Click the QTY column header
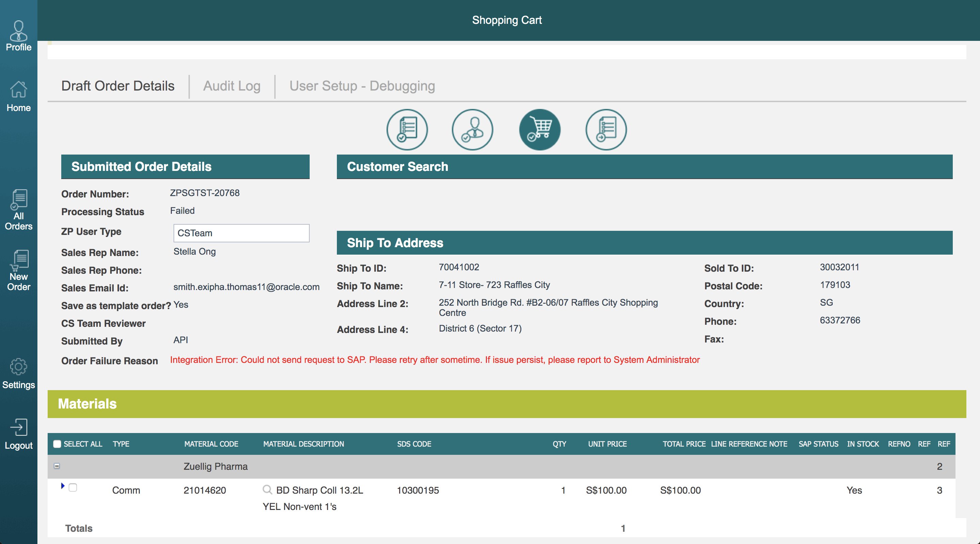 pos(559,444)
